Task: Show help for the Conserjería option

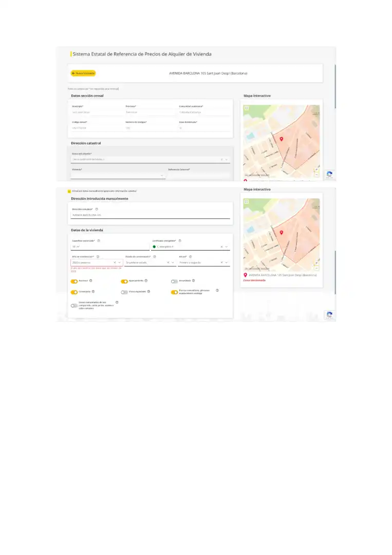Action: pyautogui.click(x=94, y=292)
